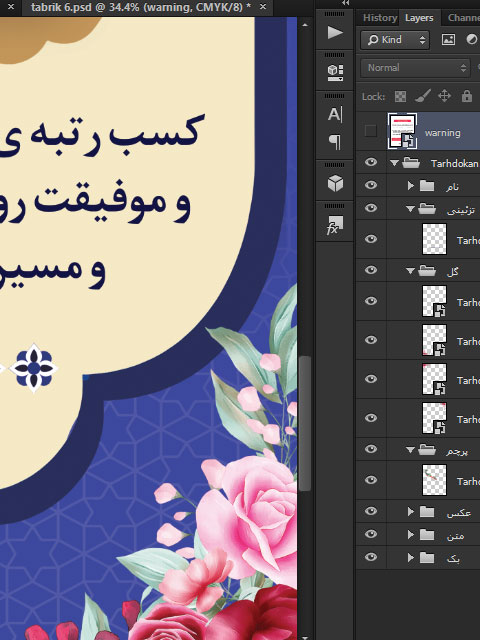480x640 pixels.
Task: Hide the Tarhdokan group
Action: click(371, 162)
